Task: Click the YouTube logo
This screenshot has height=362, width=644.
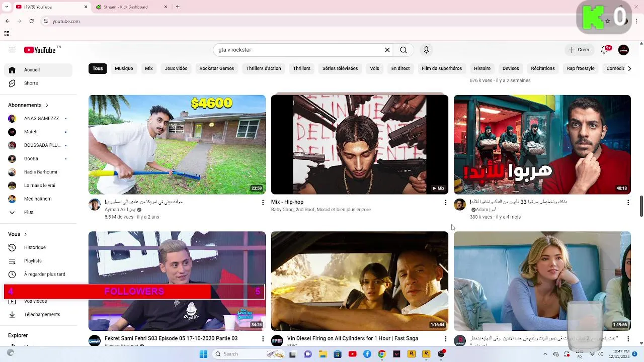Action: point(40,50)
